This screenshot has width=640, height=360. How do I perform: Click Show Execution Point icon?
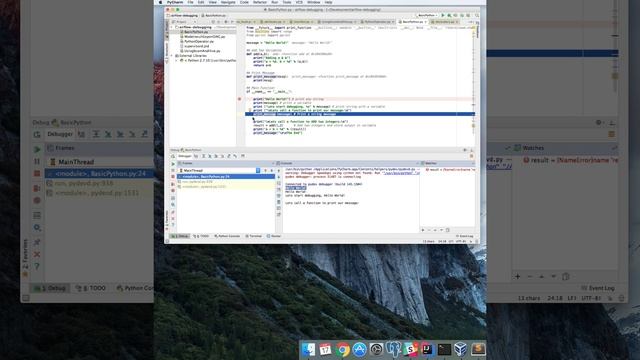[196, 156]
